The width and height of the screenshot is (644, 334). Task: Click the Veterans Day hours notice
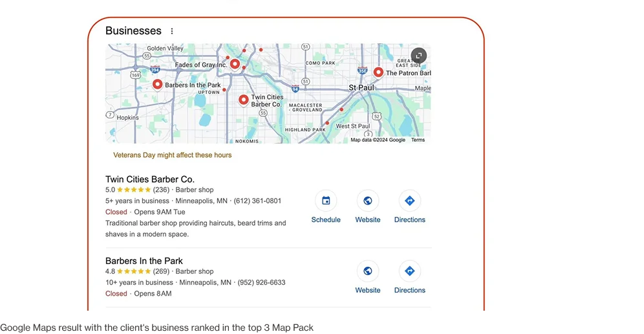click(x=173, y=155)
